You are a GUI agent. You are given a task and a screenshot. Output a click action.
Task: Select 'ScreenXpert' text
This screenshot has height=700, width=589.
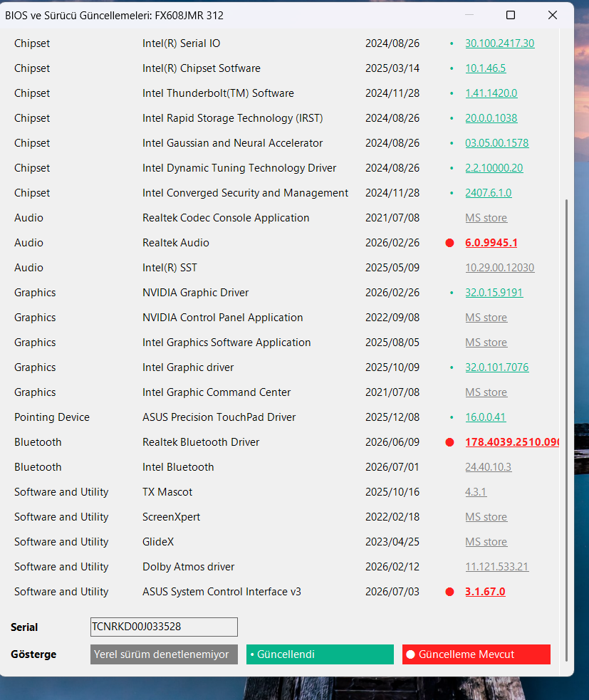click(x=172, y=517)
